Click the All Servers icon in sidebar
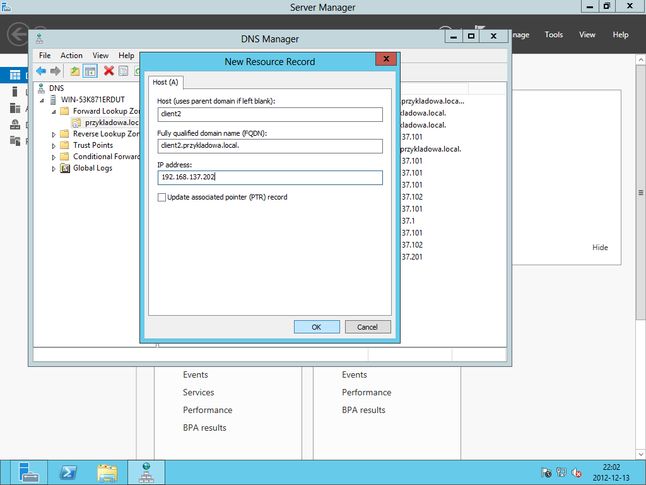 pyautogui.click(x=15, y=108)
